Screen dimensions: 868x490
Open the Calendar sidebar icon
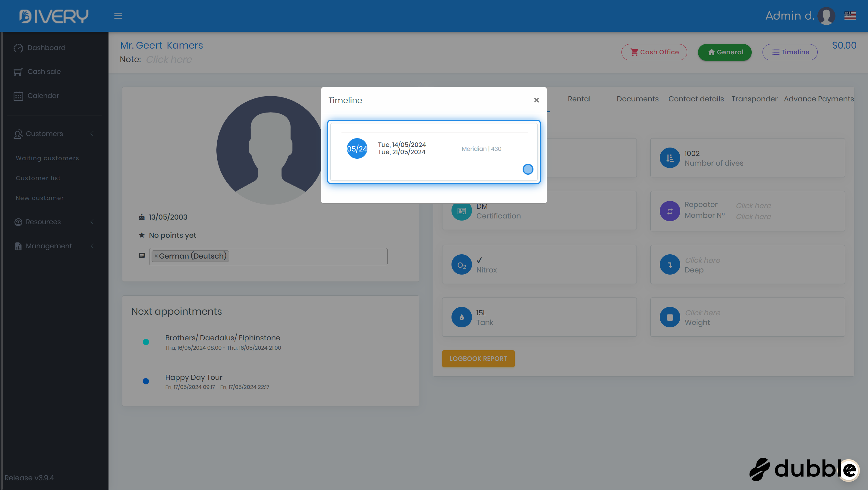[18, 96]
